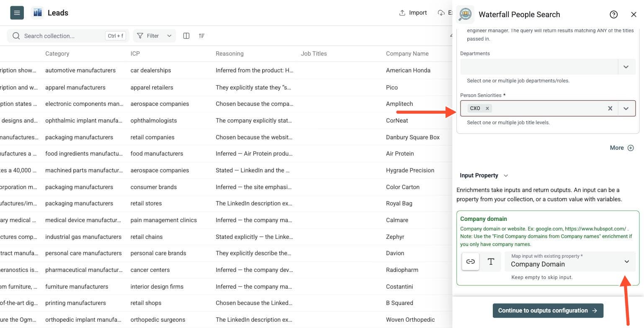Image resolution: width=644 pixels, height=328 pixels.
Task: Open the hamburger navigation menu
Action: click(17, 13)
